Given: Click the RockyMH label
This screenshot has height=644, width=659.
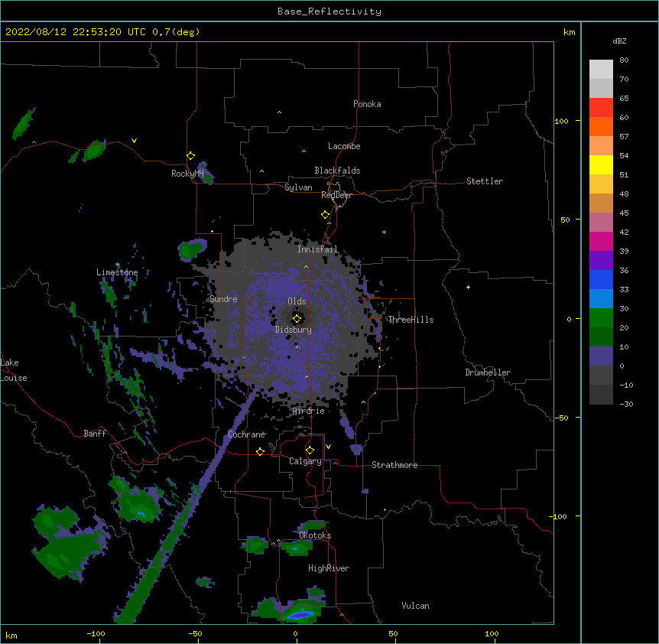Looking at the screenshot, I should tap(187, 174).
